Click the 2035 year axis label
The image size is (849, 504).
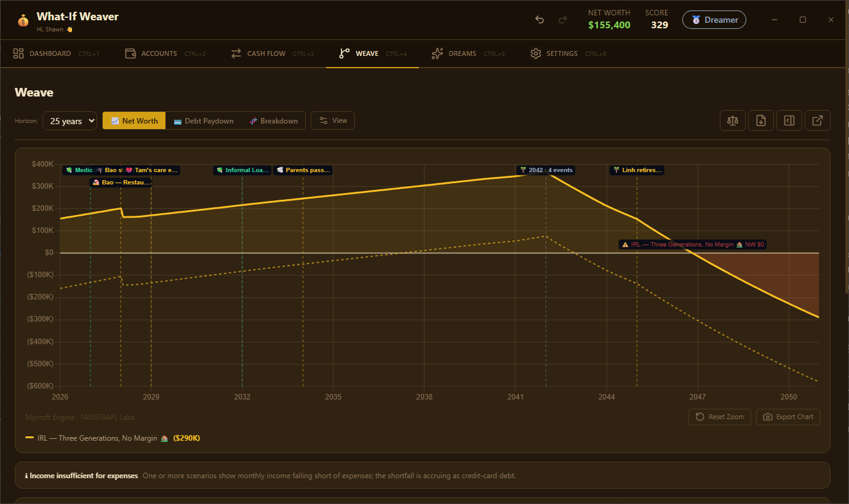(x=333, y=397)
